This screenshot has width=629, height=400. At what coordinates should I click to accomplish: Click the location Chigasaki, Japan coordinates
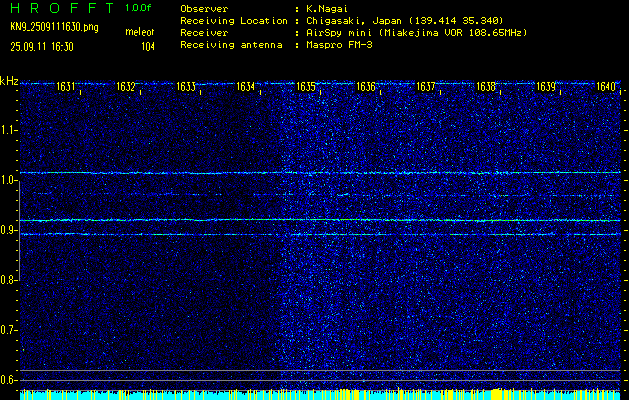pyautogui.click(x=404, y=21)
